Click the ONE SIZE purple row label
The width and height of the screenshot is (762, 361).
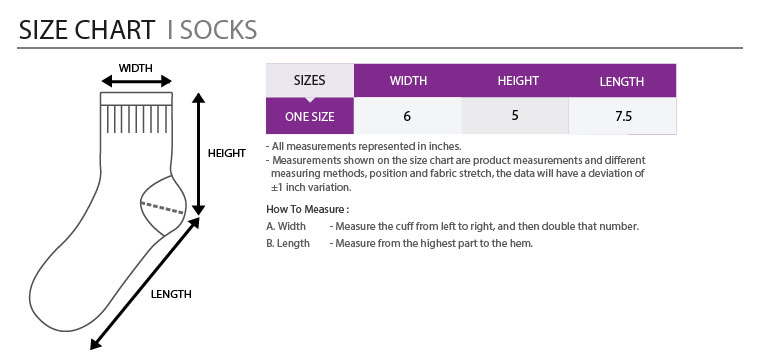pos(310,116)
